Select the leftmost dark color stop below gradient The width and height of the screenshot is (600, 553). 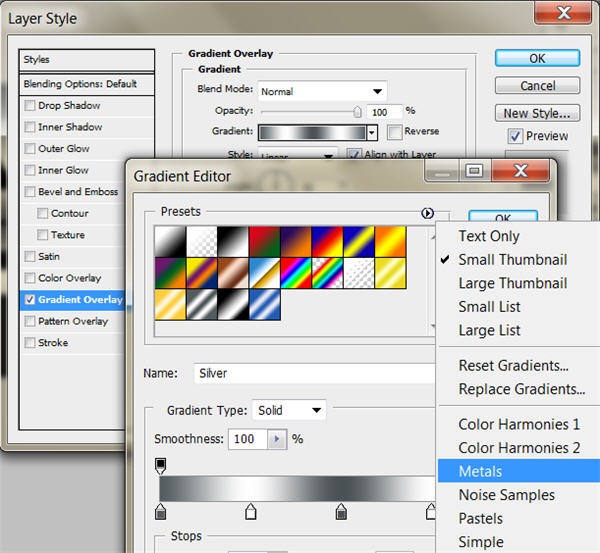(x=161, y=512)
